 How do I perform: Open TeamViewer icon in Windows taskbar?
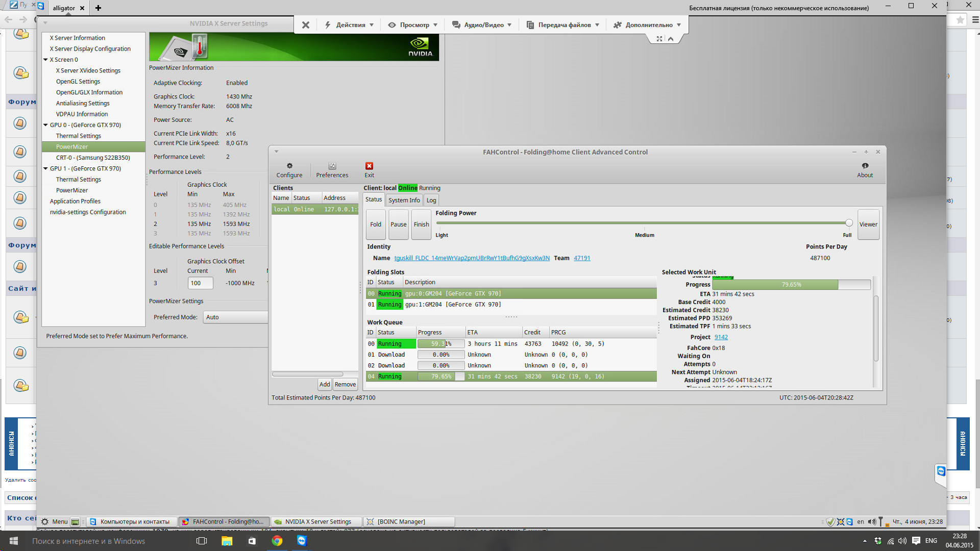(x=302, y=541)
